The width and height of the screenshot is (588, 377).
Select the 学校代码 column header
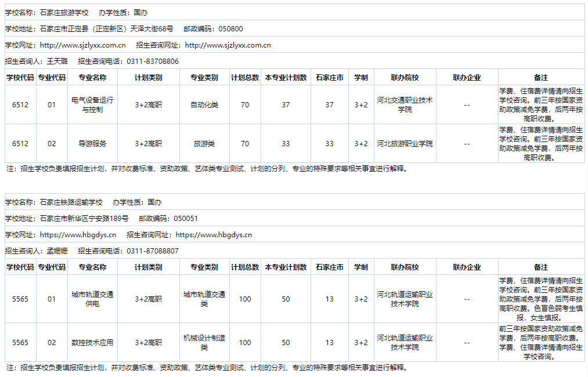20,77
